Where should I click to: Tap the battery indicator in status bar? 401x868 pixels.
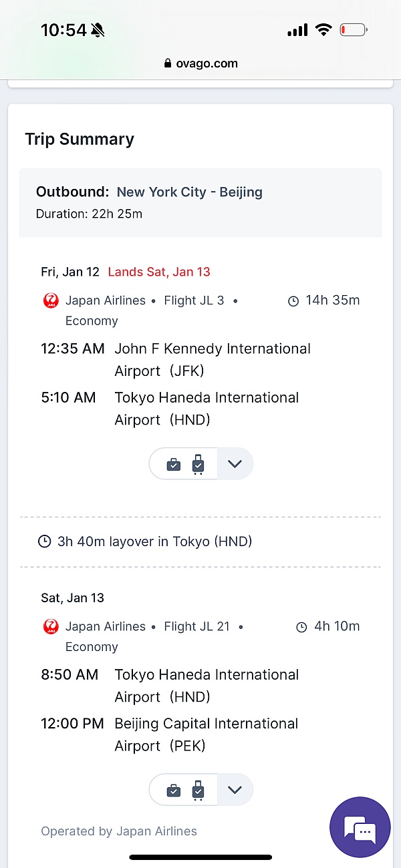pyautogui.click(x=353, y=30)
